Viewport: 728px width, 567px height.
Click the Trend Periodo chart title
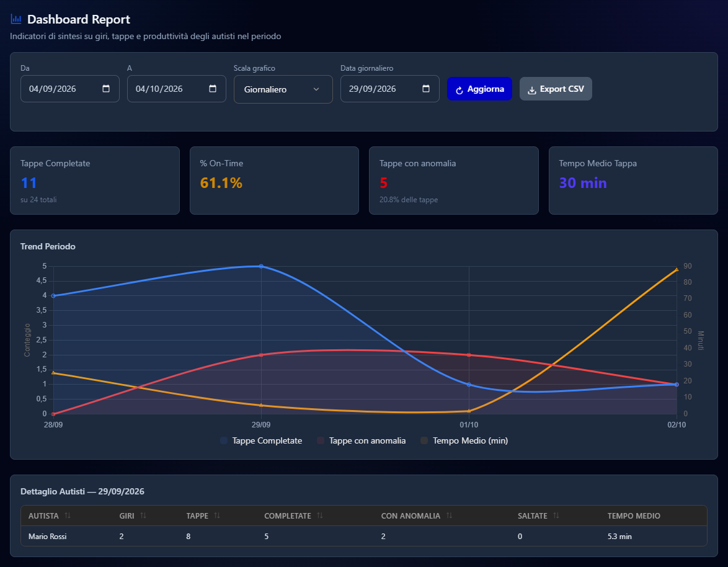coord(48,246)
